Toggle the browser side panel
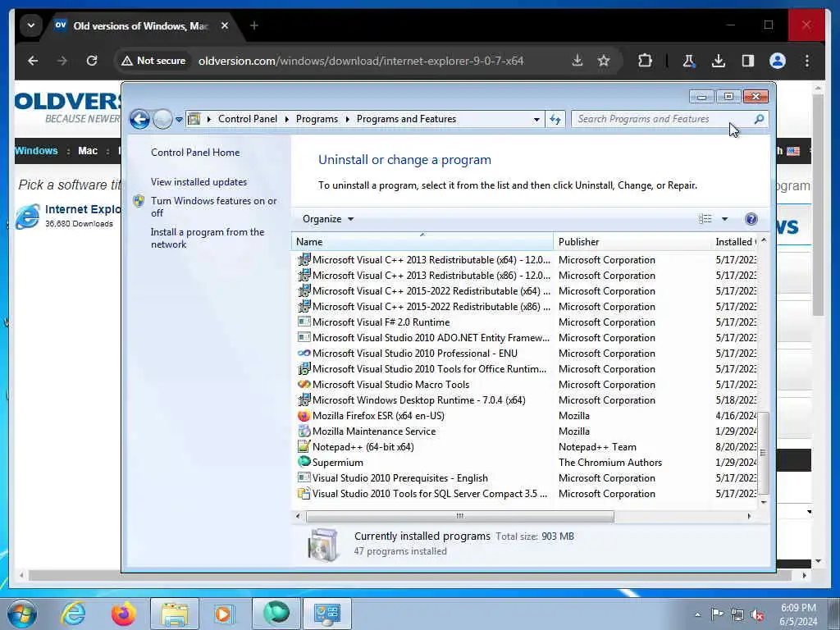Screen dimensions: 840x630 point(748,61)
